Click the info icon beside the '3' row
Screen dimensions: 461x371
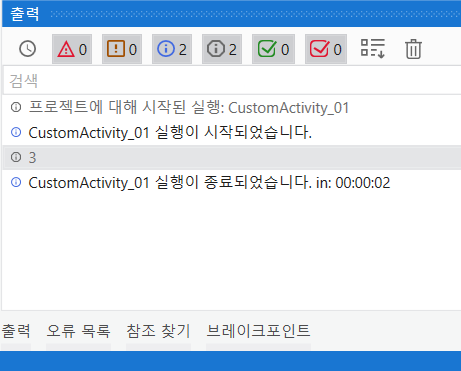[x=16, y=157]
